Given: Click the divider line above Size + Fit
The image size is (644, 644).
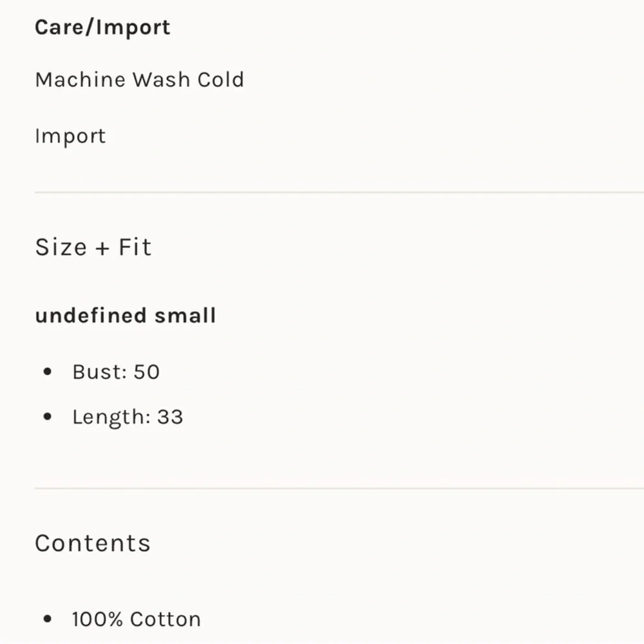Looking at the screenshot, I should pyautogui.click(x=339, y=192).
